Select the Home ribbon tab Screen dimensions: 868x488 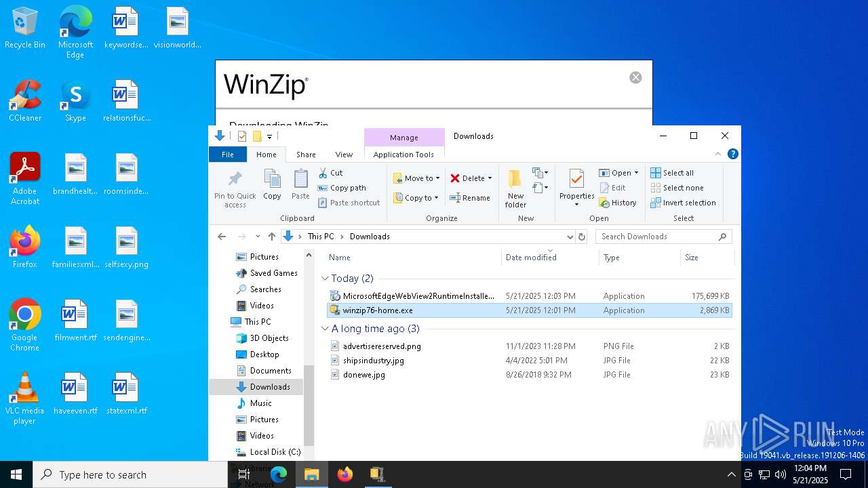(267, 155)
